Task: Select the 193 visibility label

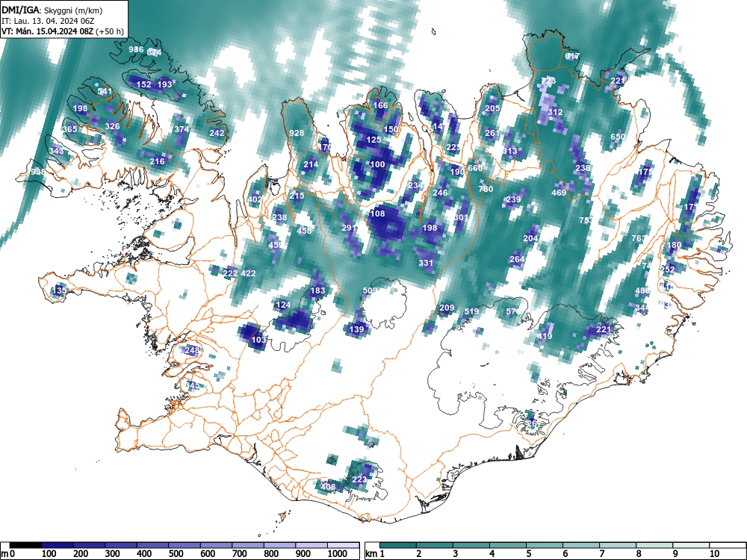Action: coord(164,85)
